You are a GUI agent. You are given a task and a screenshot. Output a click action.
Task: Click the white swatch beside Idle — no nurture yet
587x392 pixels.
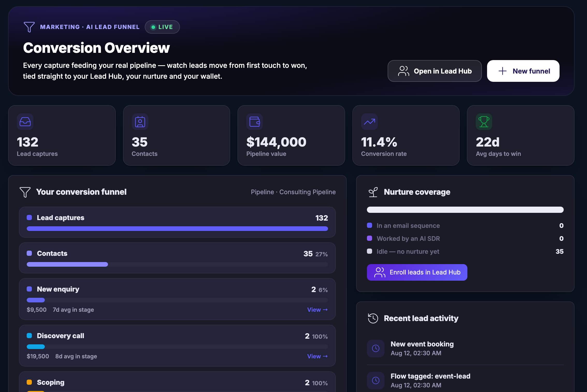(x=369, y=251)
